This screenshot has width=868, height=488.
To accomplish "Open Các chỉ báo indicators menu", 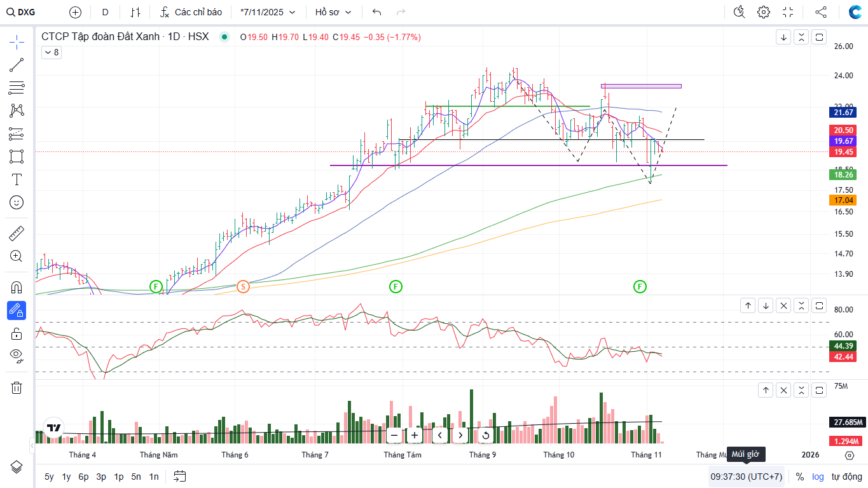I will pyautogui.click(x=191, y=12).
